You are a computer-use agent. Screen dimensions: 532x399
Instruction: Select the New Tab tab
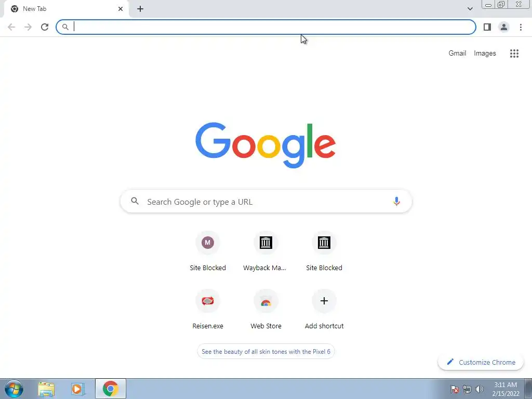(x=66, y=9)
